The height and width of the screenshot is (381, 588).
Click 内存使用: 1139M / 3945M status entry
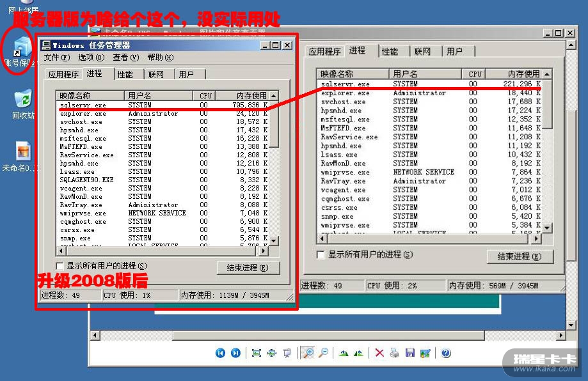click(235, 295)
